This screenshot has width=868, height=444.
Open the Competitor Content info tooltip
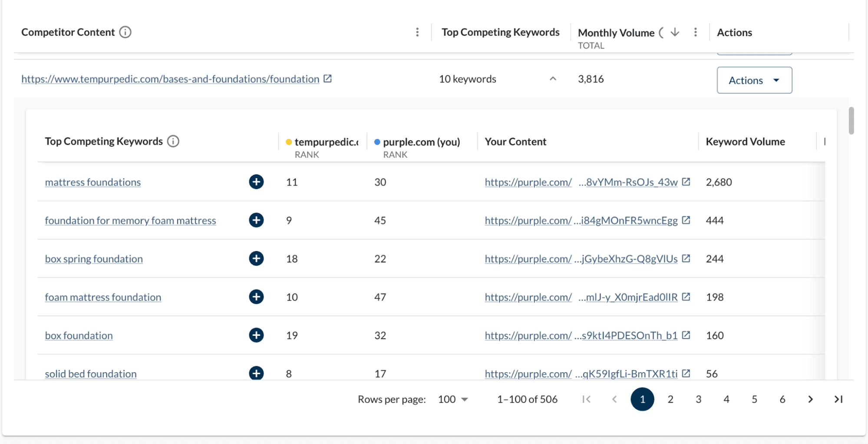pyautogui.click(x=125, y=31)
